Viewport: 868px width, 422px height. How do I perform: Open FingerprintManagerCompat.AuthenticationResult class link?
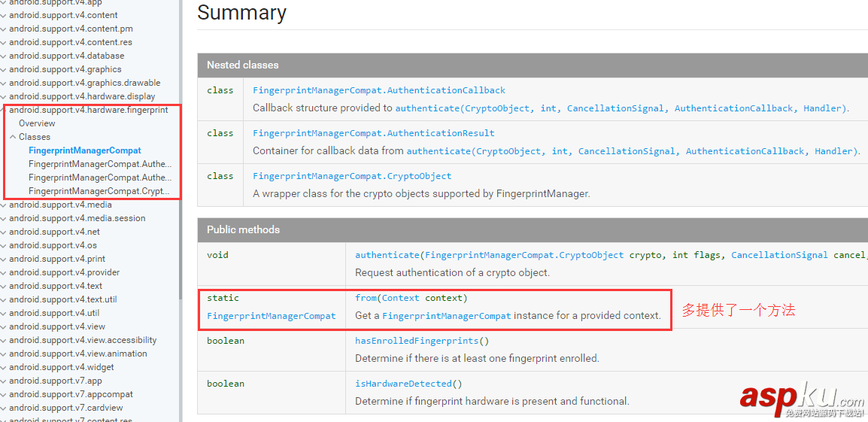374,133
